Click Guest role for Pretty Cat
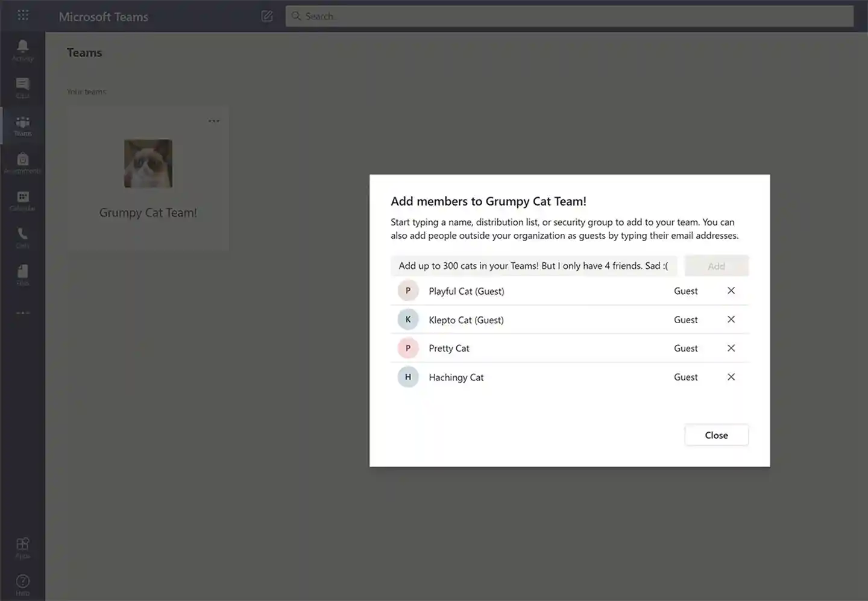The image size is (868, 601). pos(686,348)
